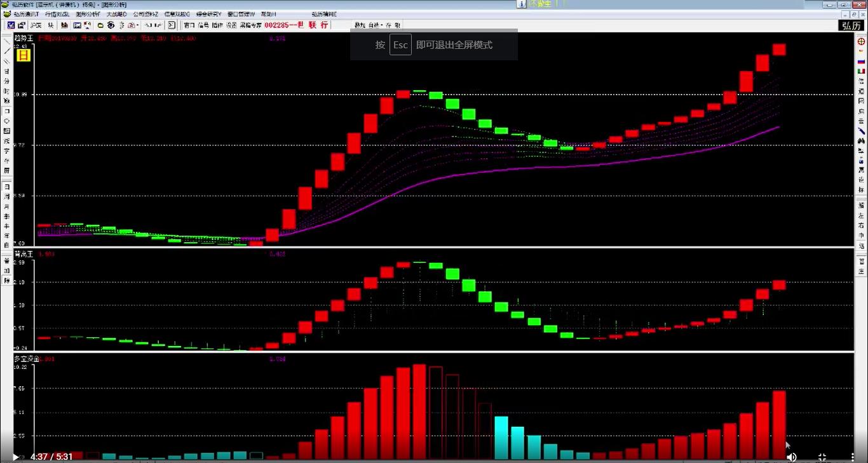Switch chart to daily period 日 in left sidebar
Screen dimensions: 868x463
point(7,187)
